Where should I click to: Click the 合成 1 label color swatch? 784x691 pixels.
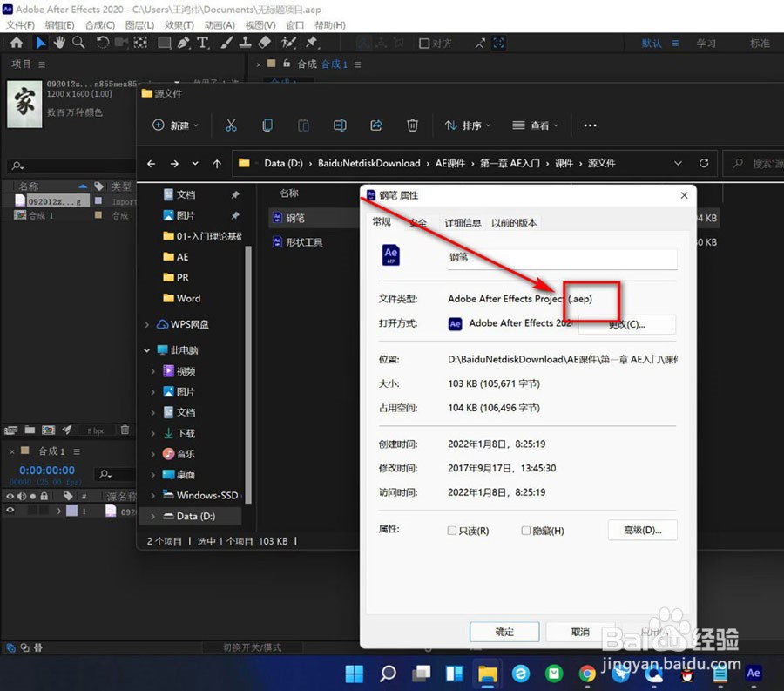[98, 215]
